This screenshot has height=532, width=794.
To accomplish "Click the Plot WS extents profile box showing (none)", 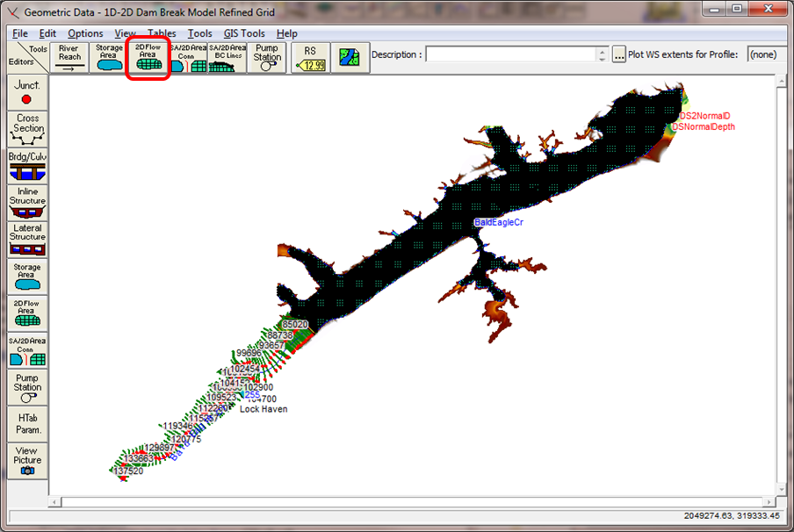I will click(x=766, y=54).
